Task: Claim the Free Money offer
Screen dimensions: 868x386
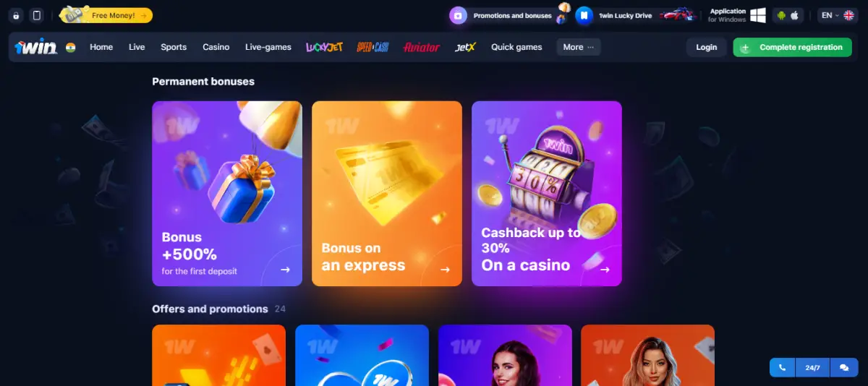Action: [x=106, y=15]
